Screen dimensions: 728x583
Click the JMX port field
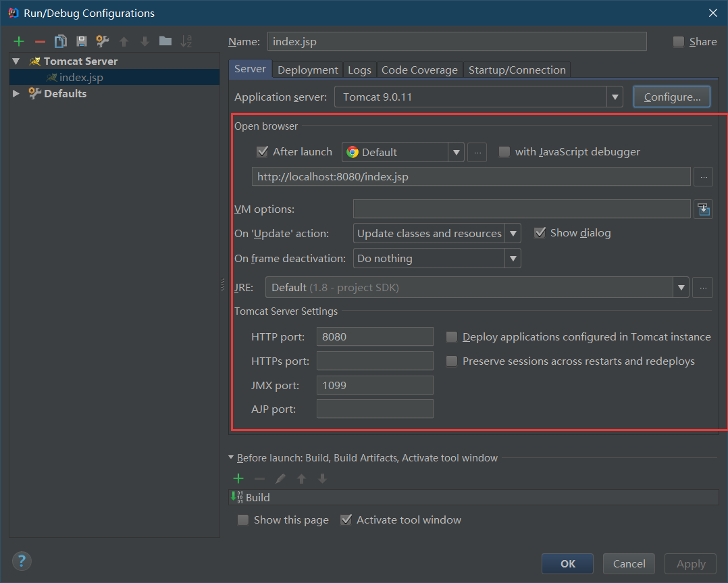(x=375, y=385)
